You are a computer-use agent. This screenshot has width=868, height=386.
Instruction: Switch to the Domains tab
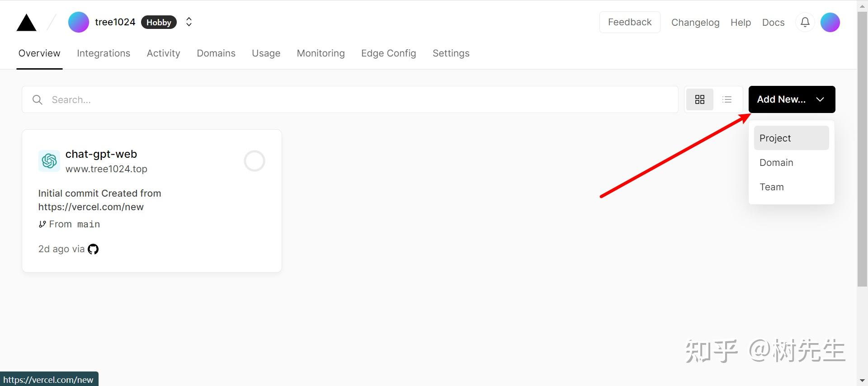[x=216, y=53]
